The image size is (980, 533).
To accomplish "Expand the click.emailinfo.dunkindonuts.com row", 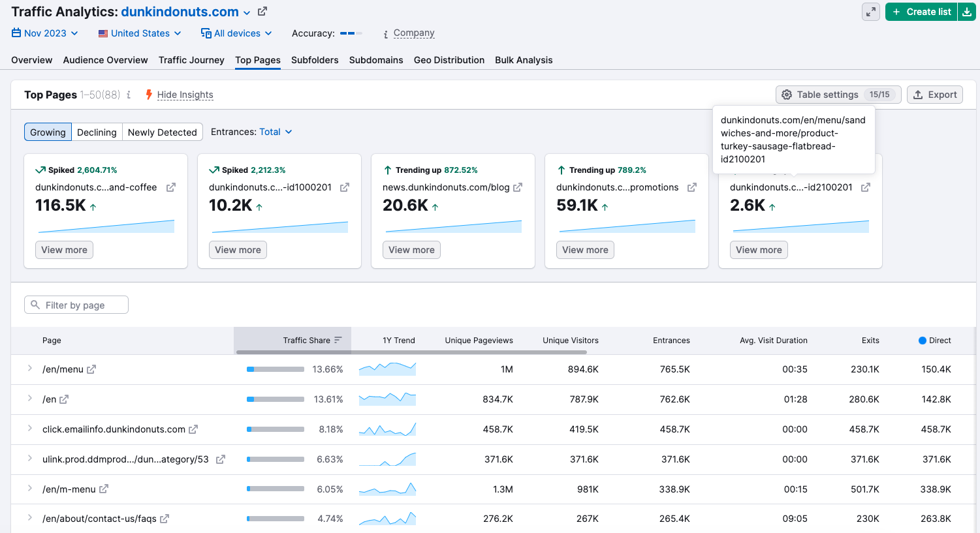I will [30, 428].
